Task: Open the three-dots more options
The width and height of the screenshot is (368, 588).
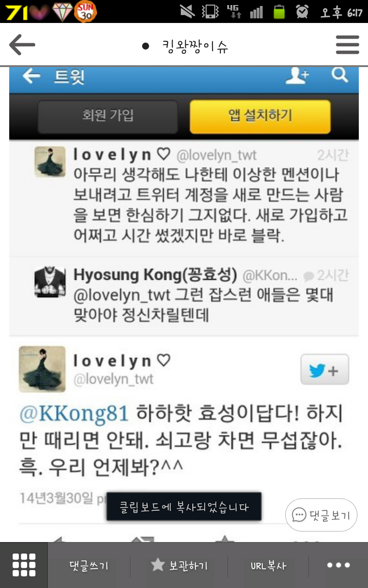Action: point(339,565)
